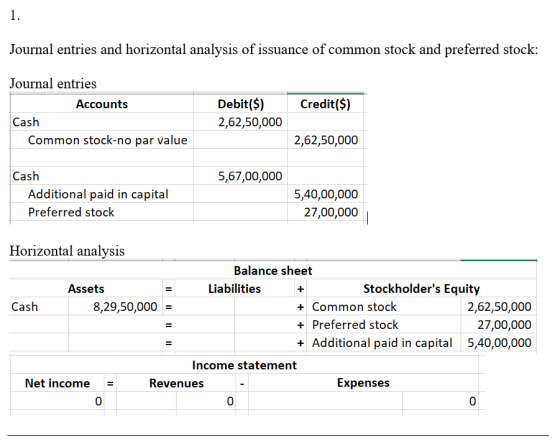Image resolution: width=560 pixels, height=444 pixels.
Task: Click the Revenues value 0
Action: point(230,401)
